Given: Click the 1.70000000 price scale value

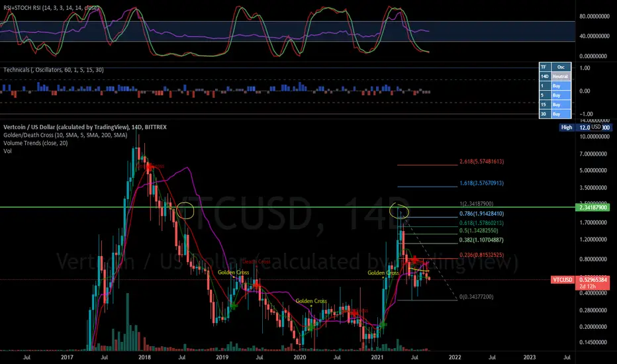Looking at the screenshot, I should (x=593, y=222).
